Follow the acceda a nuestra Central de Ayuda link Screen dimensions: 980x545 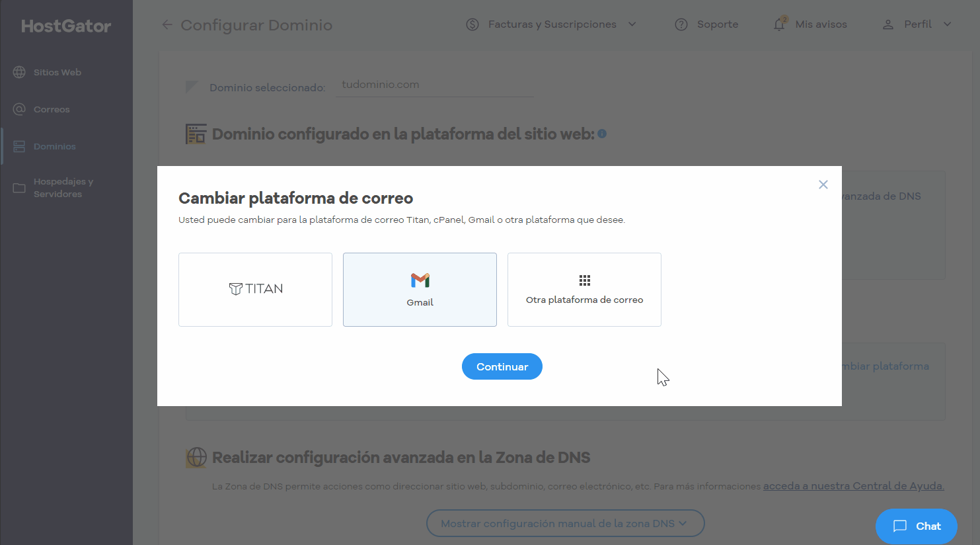[854, 486]
